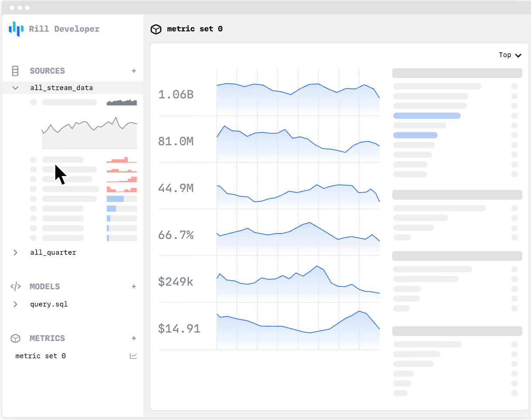Click the database icon beside SOURCES

click(16, 71)
